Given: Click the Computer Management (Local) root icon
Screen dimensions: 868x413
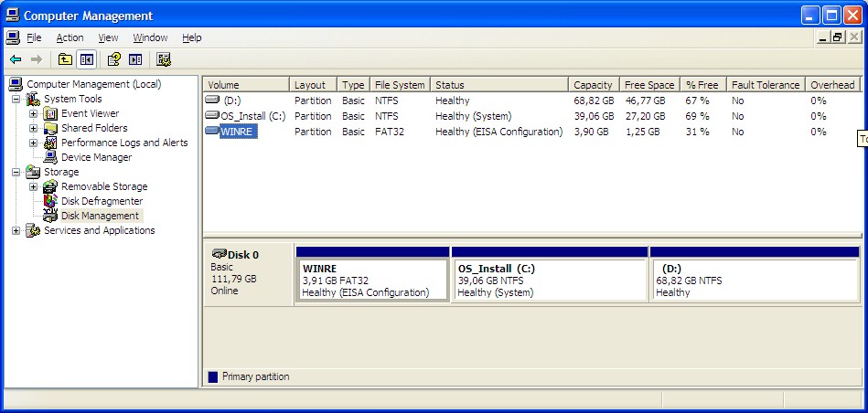Looking at the screenshot, I should coord(16,84).
